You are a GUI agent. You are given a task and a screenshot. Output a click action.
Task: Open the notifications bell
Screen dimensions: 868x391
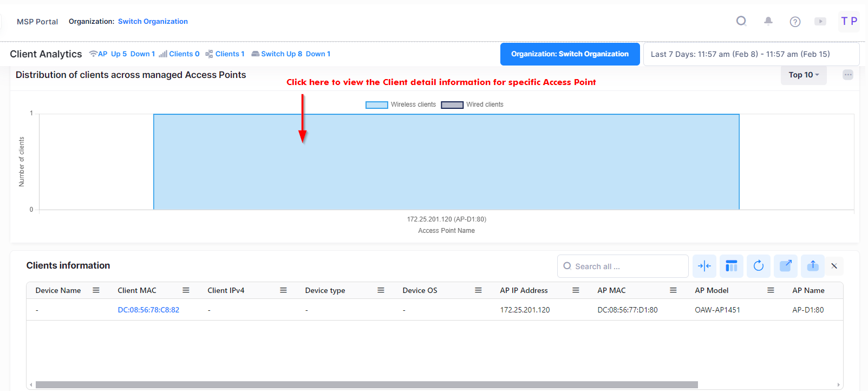(768, 21)
